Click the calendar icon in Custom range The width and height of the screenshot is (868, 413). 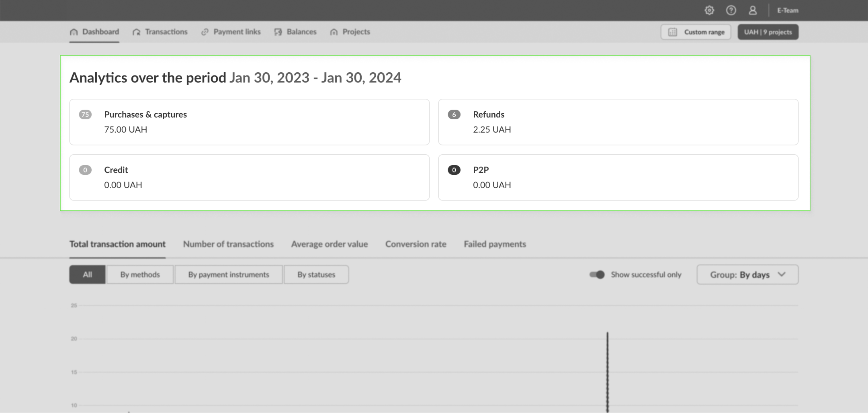point(673,32)
